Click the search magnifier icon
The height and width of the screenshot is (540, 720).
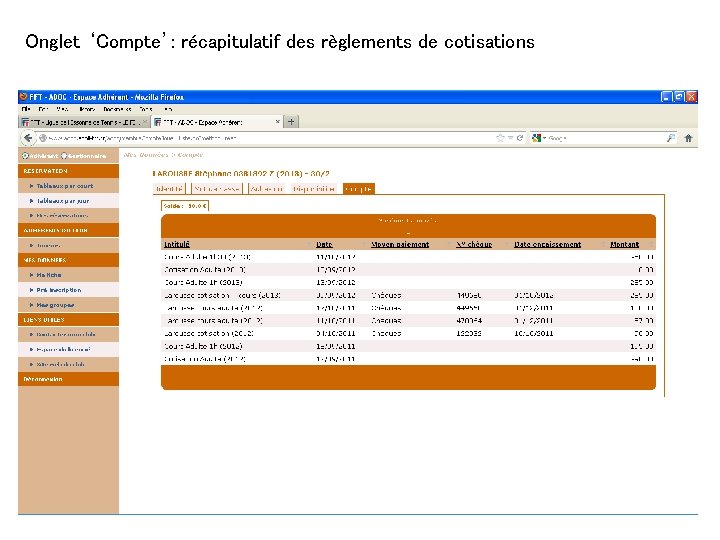click(x=670, y=138)
